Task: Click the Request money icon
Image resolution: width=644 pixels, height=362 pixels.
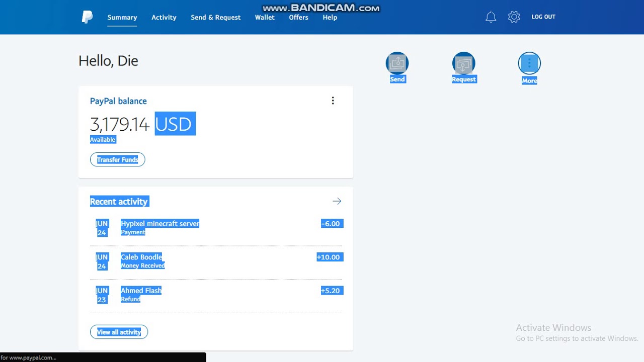Action: tap(463, 63)
